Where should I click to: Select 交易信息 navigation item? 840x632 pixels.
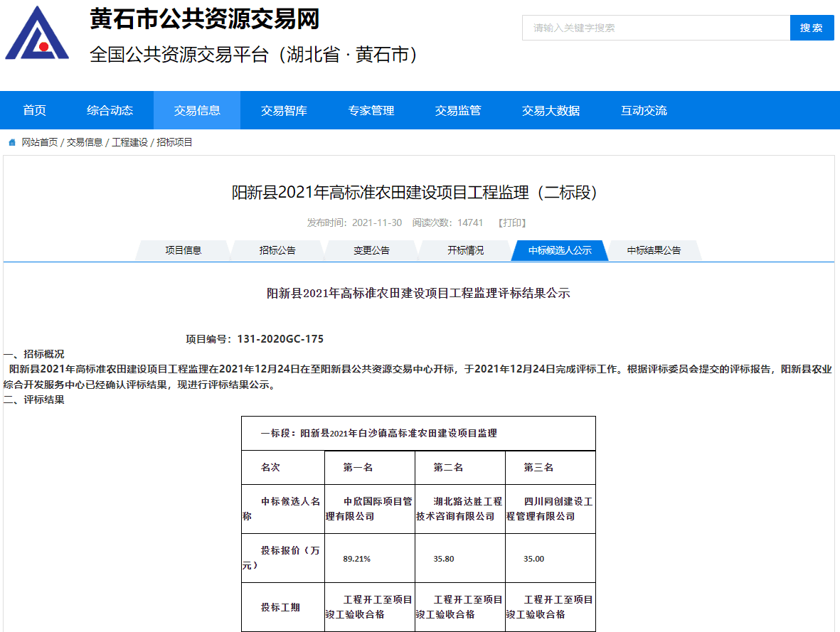pos(197,110)
